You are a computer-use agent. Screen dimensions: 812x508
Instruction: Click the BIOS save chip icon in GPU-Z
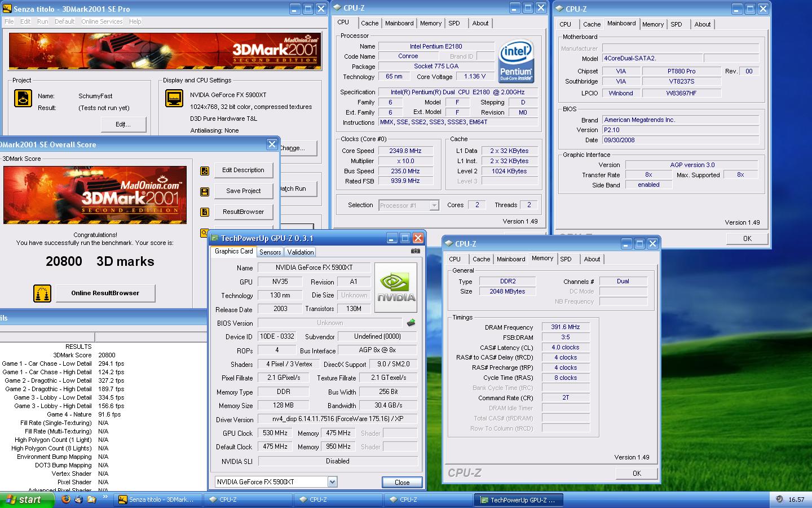click(x=411, y=323)
